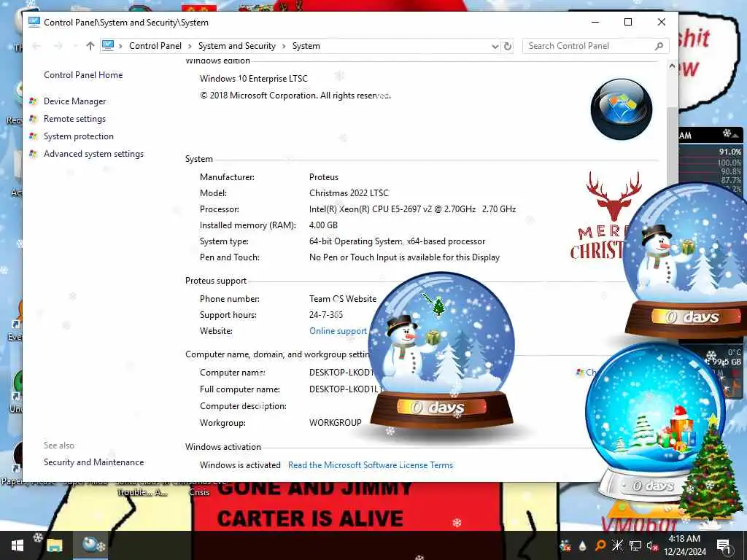Click the System window title bar icon
The image size is (747, 560).
click(x=34, y=23)
